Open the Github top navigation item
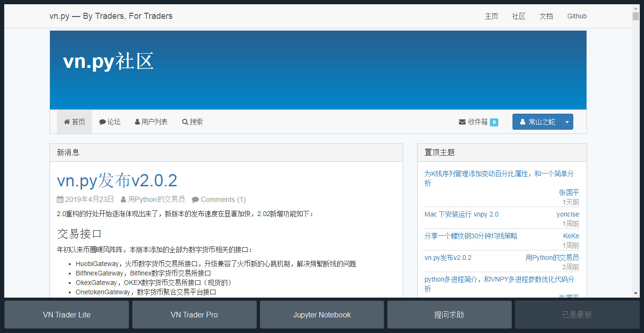The height and width of the screenshot is (333, 644). click(x=577, y=16)
